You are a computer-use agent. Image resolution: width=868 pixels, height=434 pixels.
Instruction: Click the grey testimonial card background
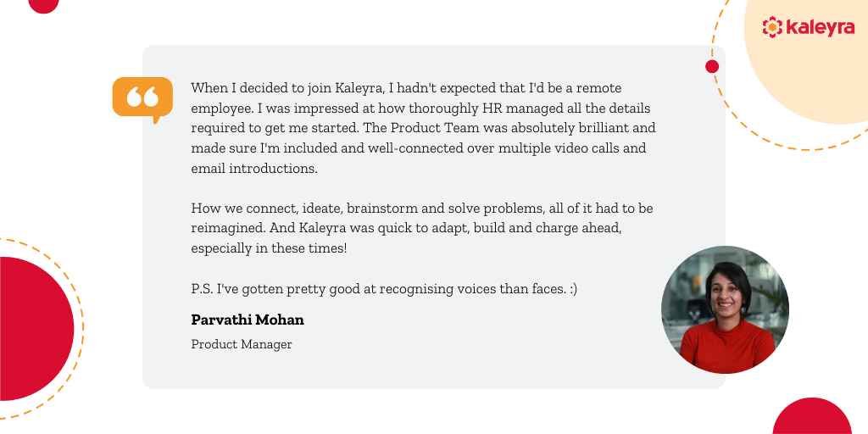(x=433, y=217)
